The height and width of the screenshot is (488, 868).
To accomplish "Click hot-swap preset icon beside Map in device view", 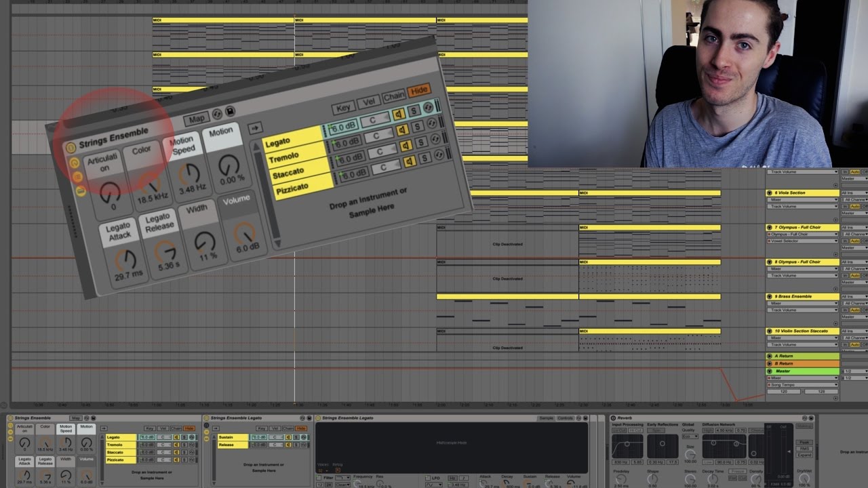I will [x=87, y=418].
